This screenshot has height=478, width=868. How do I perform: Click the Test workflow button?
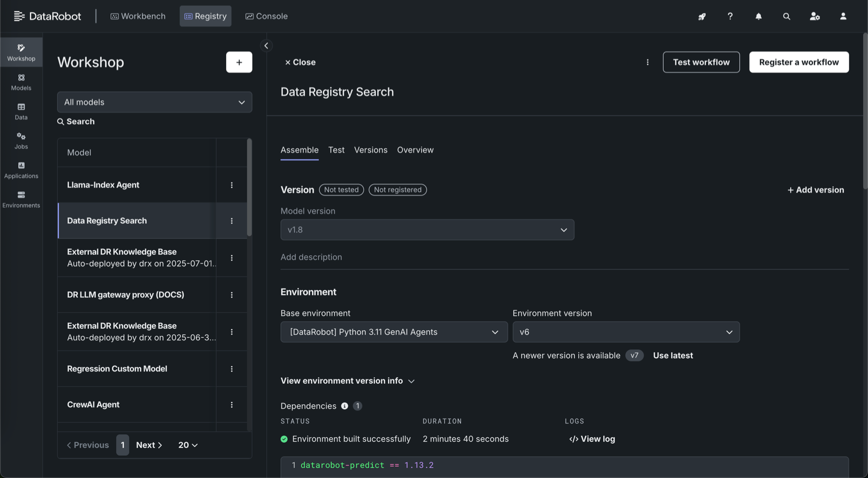coord(701,62)
